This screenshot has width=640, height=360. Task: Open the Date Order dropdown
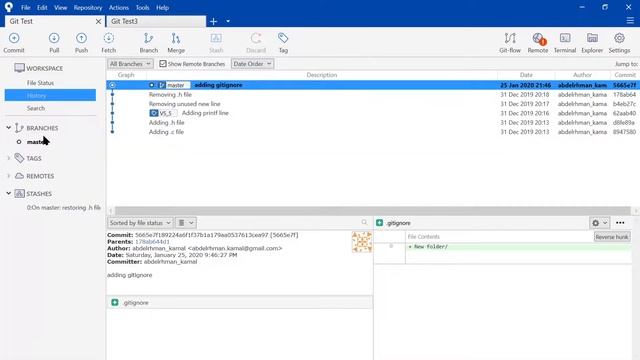pos(252,64)
